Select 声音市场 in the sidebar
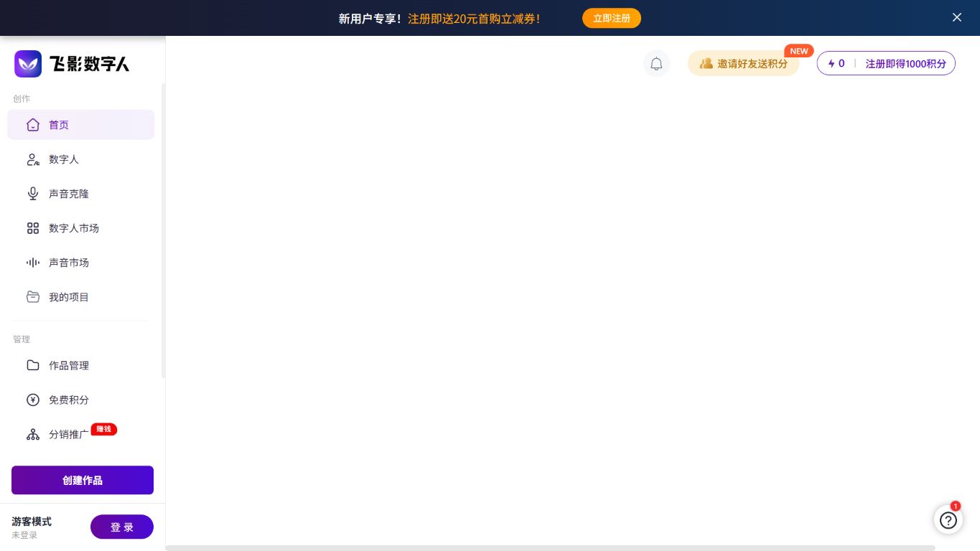 tap(80, 263)
